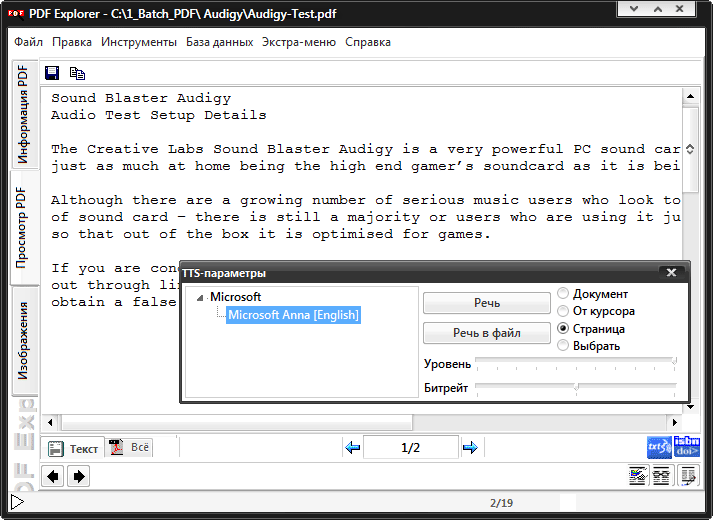Click the 'Sound Blaster Audigy' heading line

pyautogui.click(x=141, y=98)
